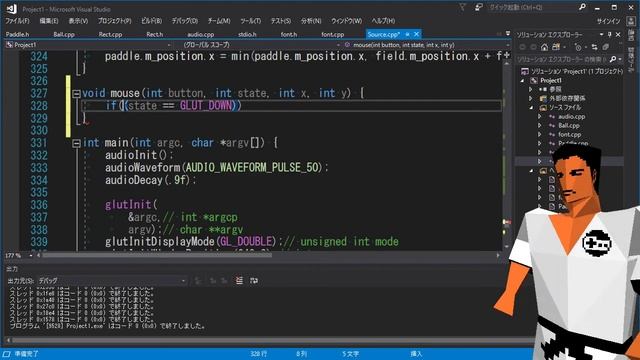Click the feedback icon in the title bar
The width and height of the screenshot is (640, 360).
pyautogui.click(x=479, y=7)
